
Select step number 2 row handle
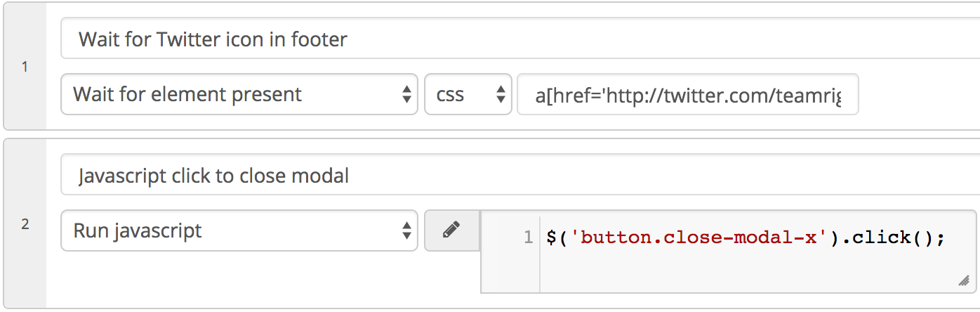click(x=25, y=224)
